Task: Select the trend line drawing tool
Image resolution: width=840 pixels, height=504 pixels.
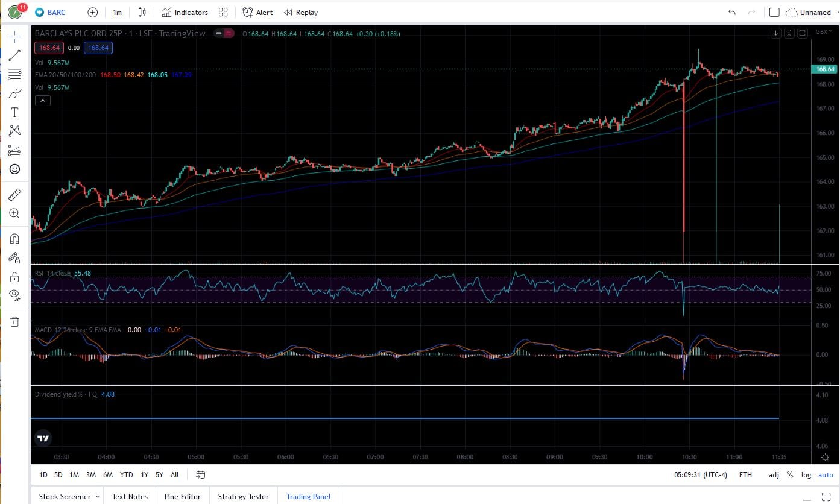Action: click(x=15, y=55)
